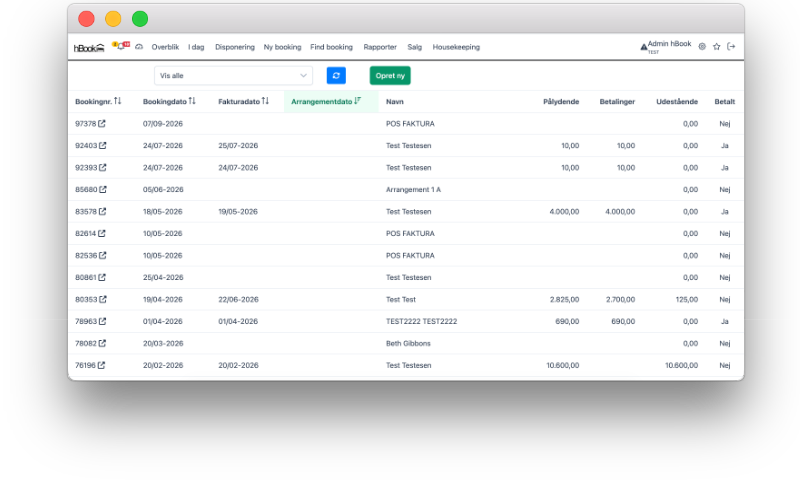Click booking date 20/03-2026
Screen dimensions: 800x481
[163, 343]
